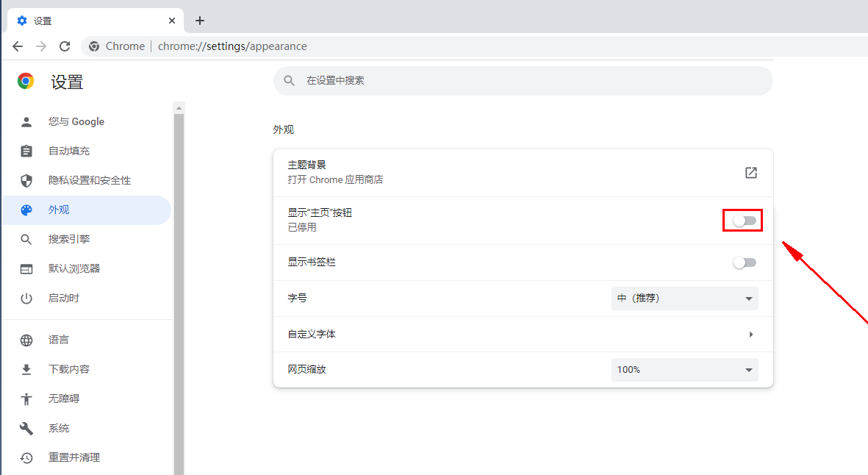Screen dimensions: 868x475
Task: Go to 默认浏览器 settings section
Action: [74, 269]
